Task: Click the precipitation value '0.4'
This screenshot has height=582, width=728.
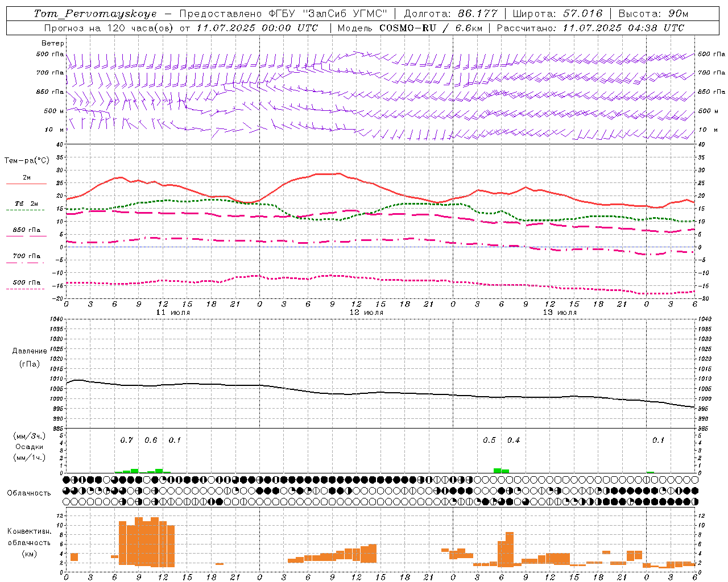Action: (514, 440)
